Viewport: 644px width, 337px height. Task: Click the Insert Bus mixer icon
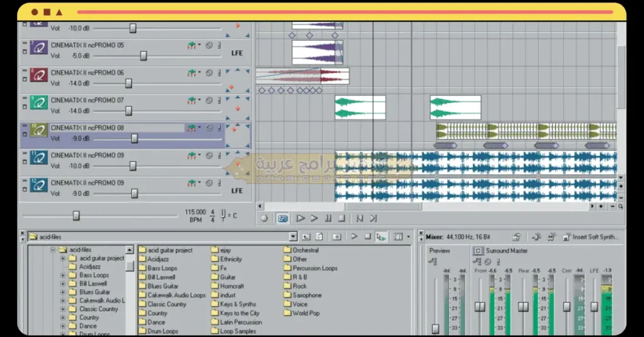[x=552, y=237]
